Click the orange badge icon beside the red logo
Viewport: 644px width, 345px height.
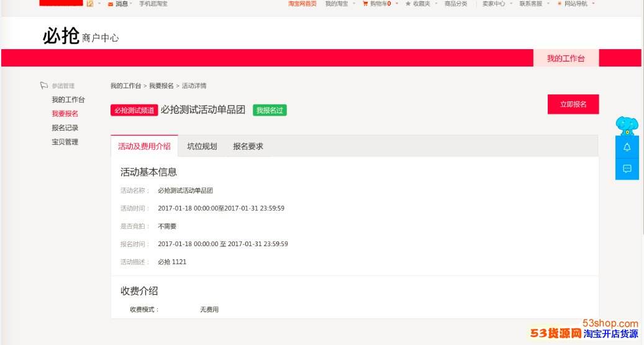89,3
